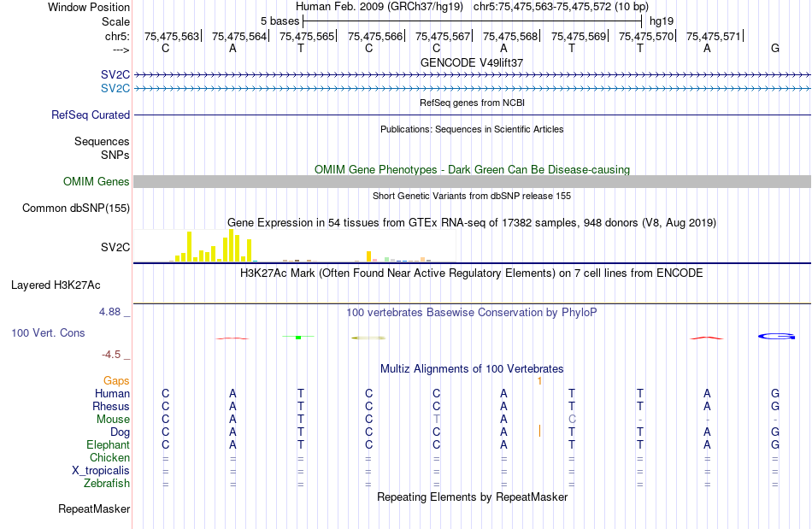Click 'Short Genetic Variants from dbSNP release 155'
Image resolution: width=812 pixels, height=529 pixels.
tap(472, 197)
